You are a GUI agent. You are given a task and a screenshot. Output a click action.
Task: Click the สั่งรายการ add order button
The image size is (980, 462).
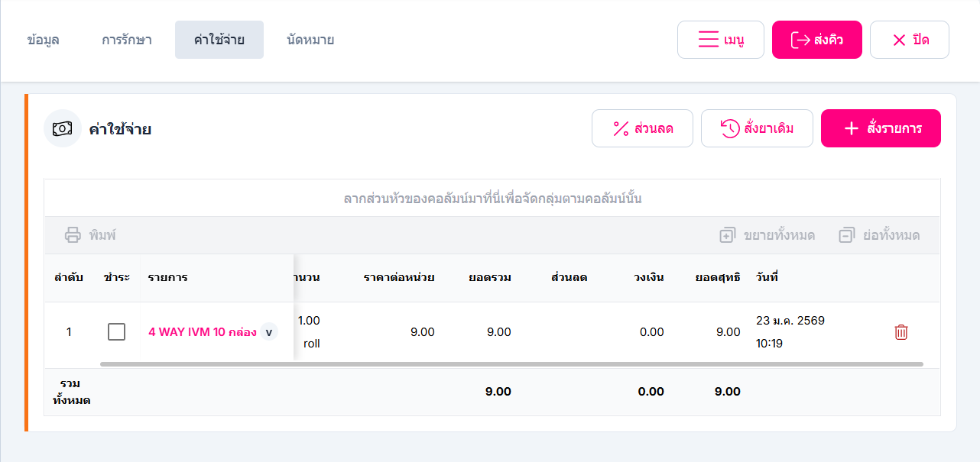point(881,128)
